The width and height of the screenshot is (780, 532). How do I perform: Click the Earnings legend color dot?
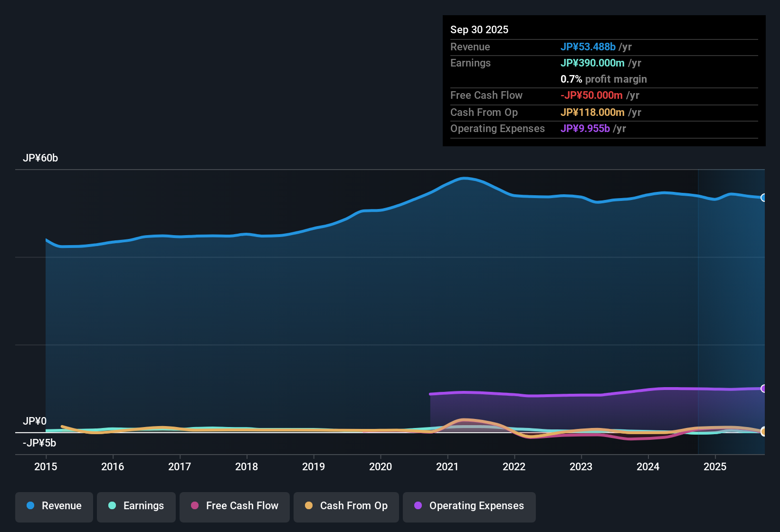point(113,506)
